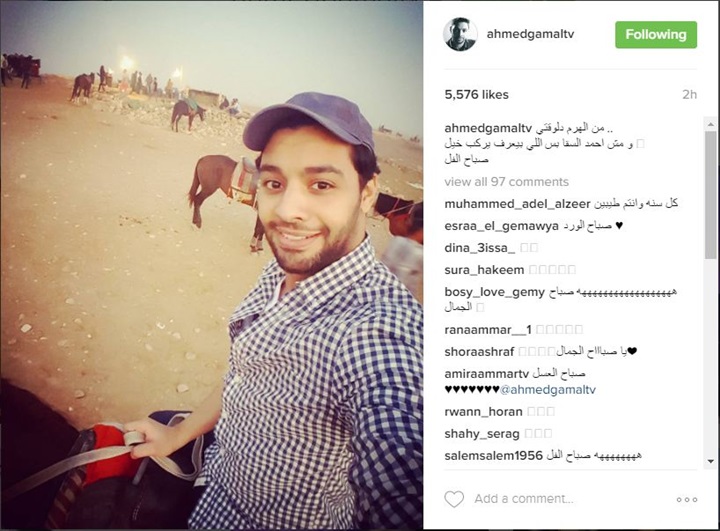This screenshot has width=720, height=531.
Task: Click the 5,576 likes count
Action: (x=476, y=95)
